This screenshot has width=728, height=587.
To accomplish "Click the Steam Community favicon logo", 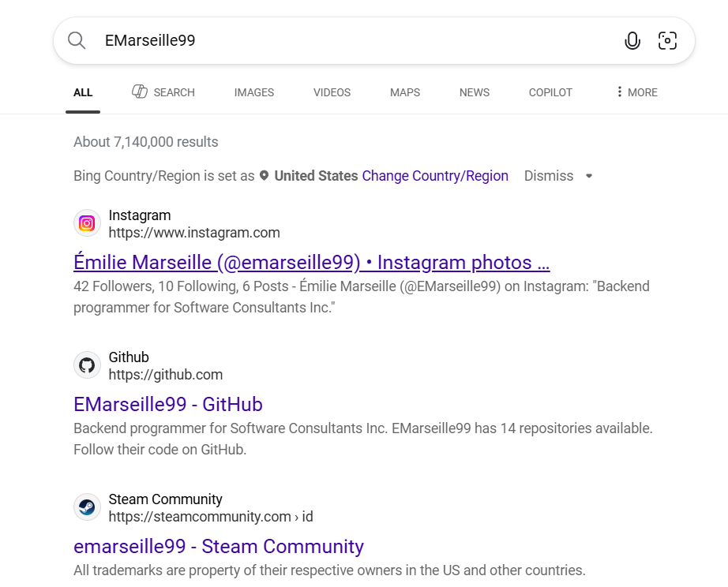I will (87, 507).
